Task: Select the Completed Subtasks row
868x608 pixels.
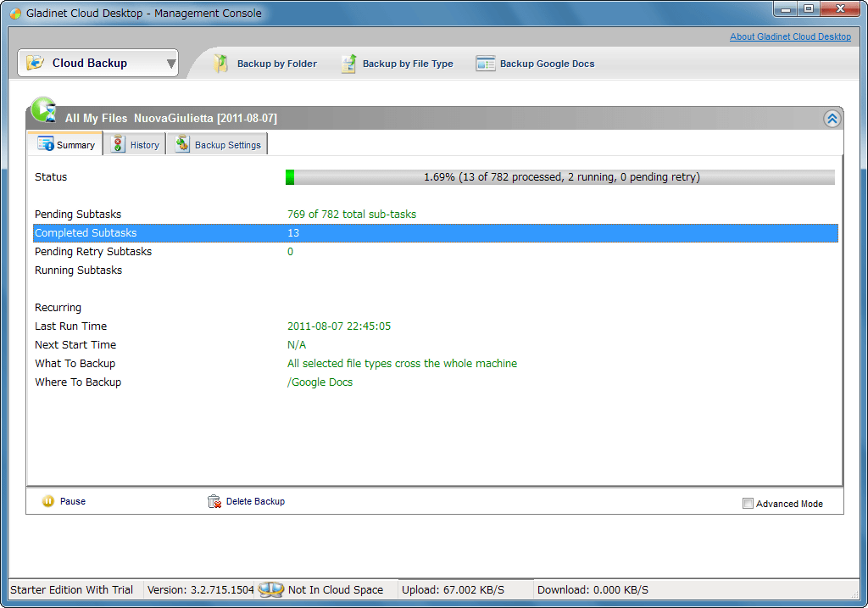Action: (x=435, y=233)
